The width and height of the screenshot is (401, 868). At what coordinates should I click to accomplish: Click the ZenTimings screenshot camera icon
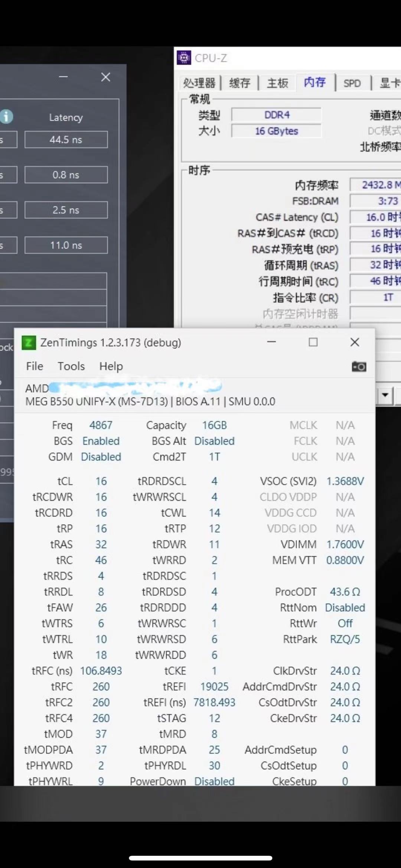click(x=359, y=367)
